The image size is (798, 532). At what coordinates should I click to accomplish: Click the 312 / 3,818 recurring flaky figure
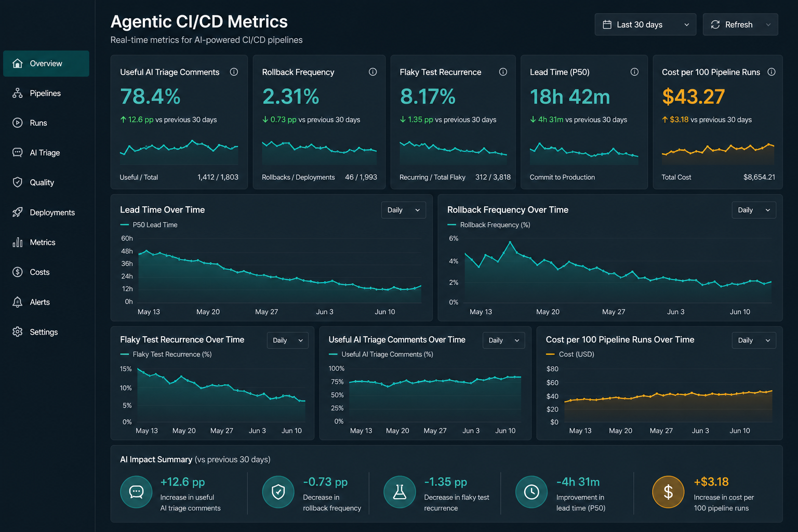[x=493, y=177]
